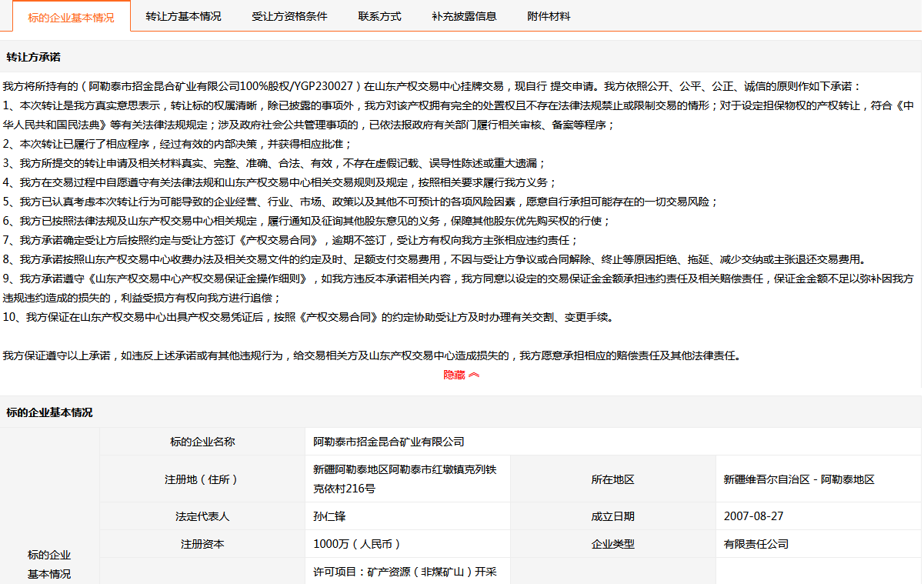924x584 pixels.
Task: Select the legal representative name 孙仁锋
Action: pos(330,516)
